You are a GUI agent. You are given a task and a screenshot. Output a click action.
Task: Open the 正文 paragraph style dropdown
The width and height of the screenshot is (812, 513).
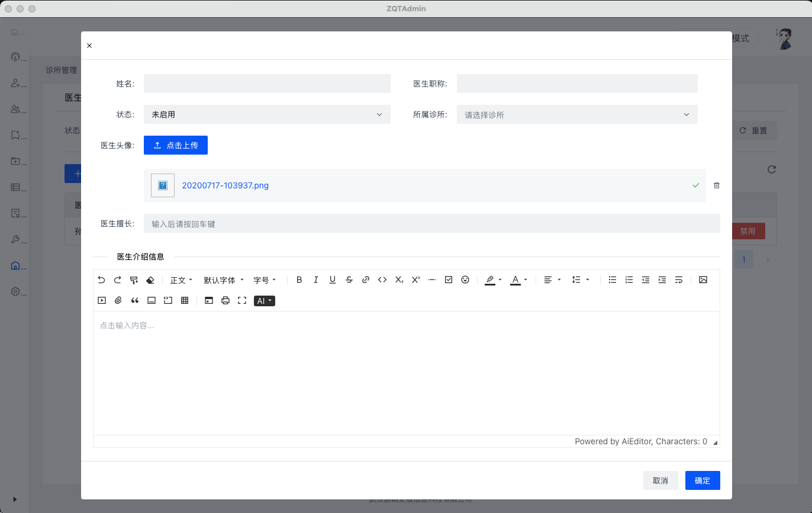tap(181, 280)
